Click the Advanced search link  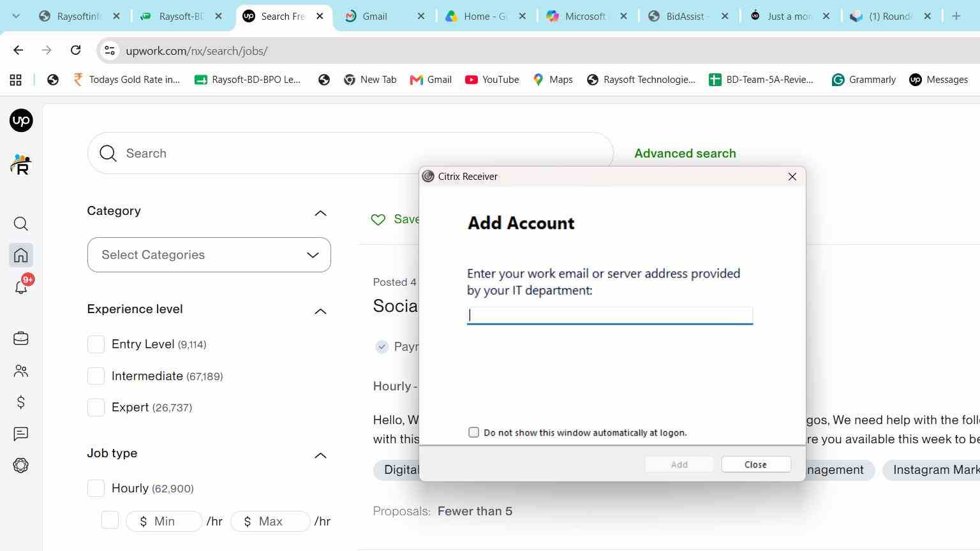pos(685,154)
